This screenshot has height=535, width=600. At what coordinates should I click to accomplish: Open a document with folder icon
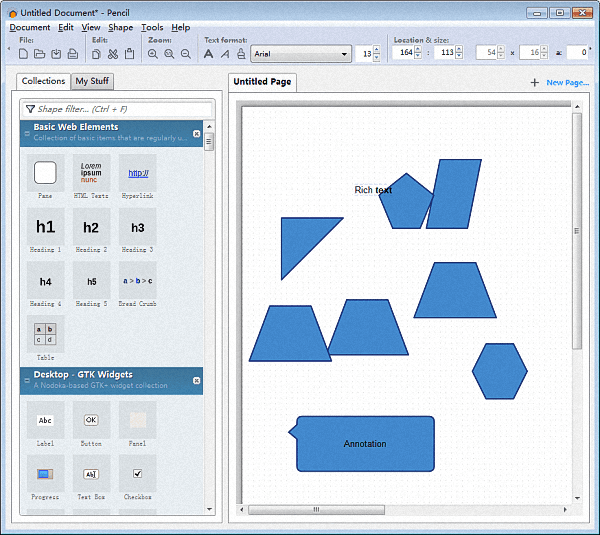coord(39,54)
